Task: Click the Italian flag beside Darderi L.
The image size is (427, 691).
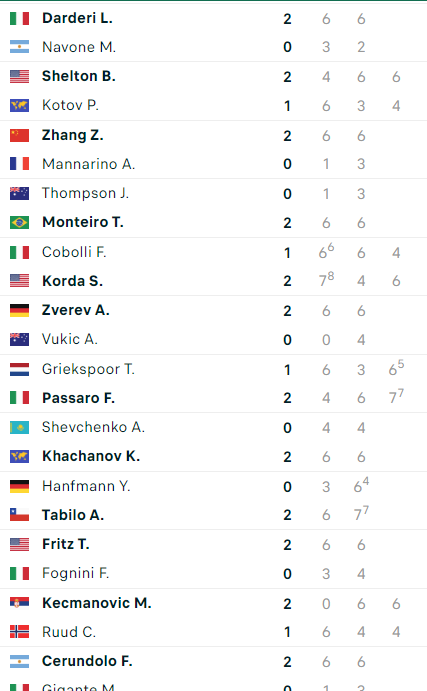Action: (19, 19)
